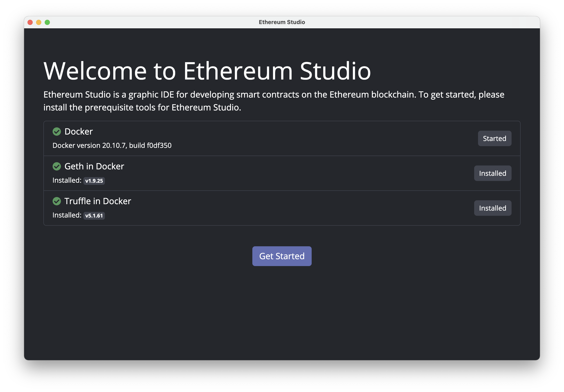This screenshot has width=564, height=392.
Task: Click the Installed button for Truffle
Action: (492, 208)
